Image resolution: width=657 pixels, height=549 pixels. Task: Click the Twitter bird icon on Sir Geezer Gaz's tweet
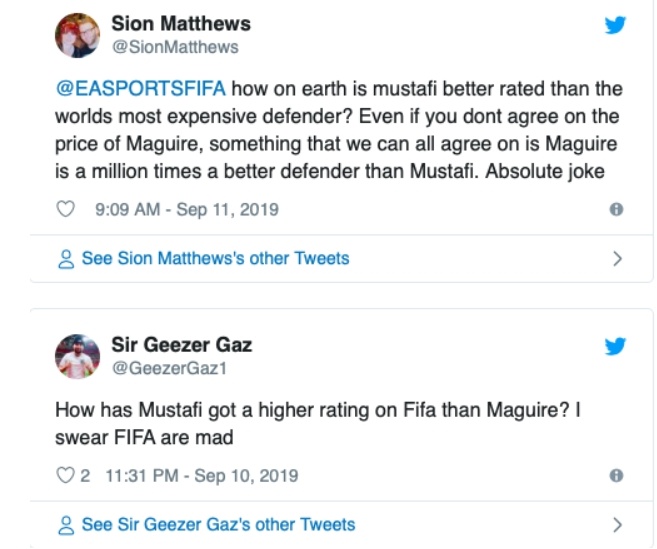(615, 347)
